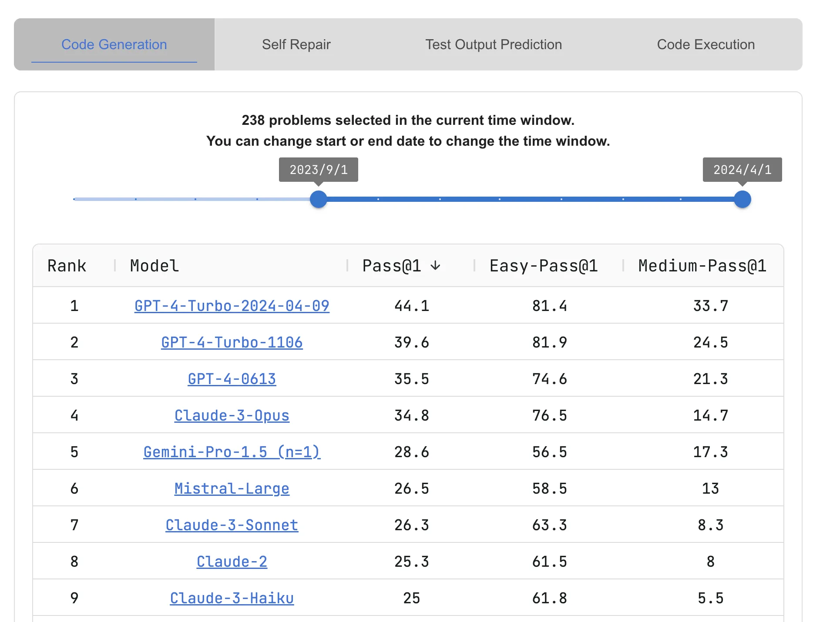
Task: Open the Claude-3-Haiku model link
Action: (x=232, y=598)
